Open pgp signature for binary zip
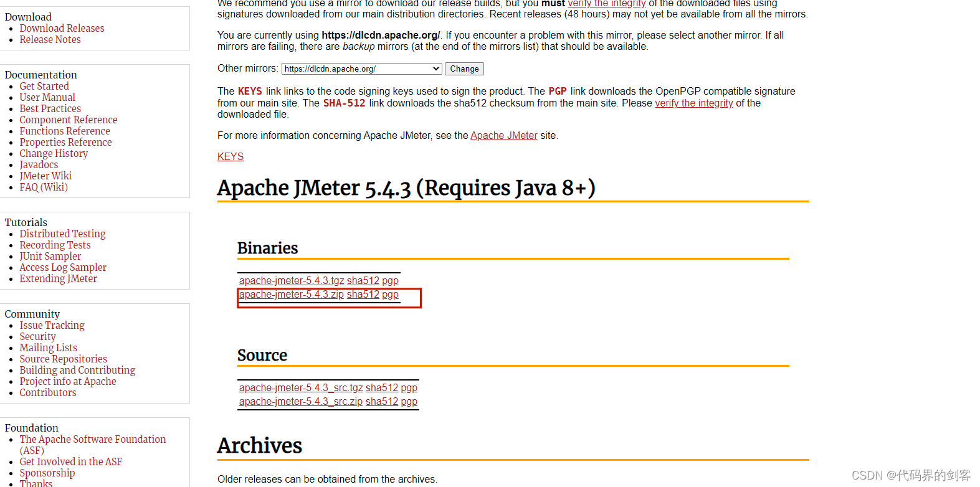The width and height of the screenshot is (980, 487). click(390, 295)
